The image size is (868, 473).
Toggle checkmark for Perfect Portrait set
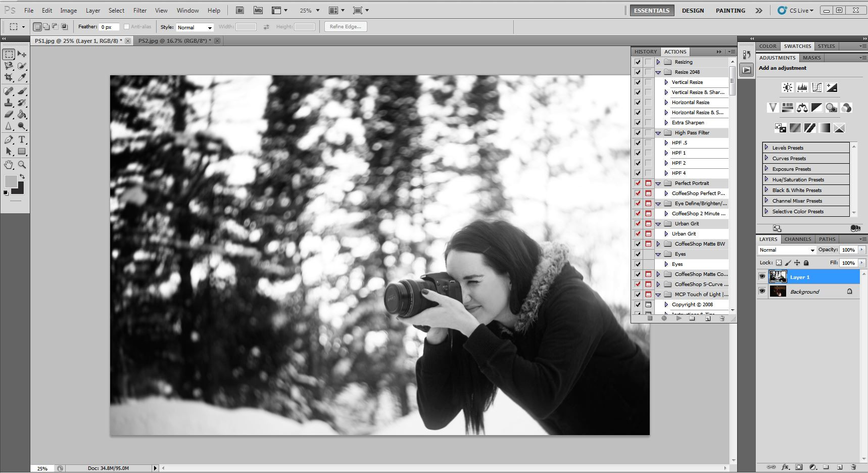click(x=638, y=183)
